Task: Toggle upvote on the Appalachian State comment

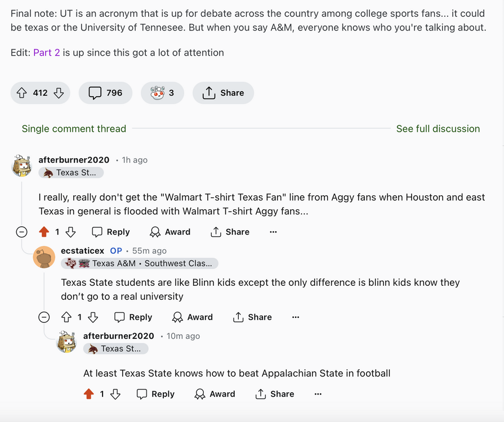Action: (x=88, y=394)
